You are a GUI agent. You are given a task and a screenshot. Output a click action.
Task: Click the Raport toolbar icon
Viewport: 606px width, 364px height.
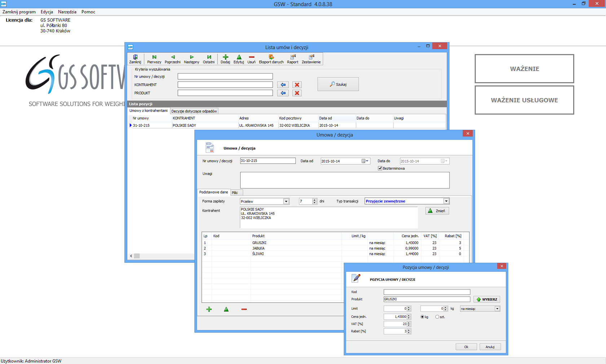pos(293,59)
